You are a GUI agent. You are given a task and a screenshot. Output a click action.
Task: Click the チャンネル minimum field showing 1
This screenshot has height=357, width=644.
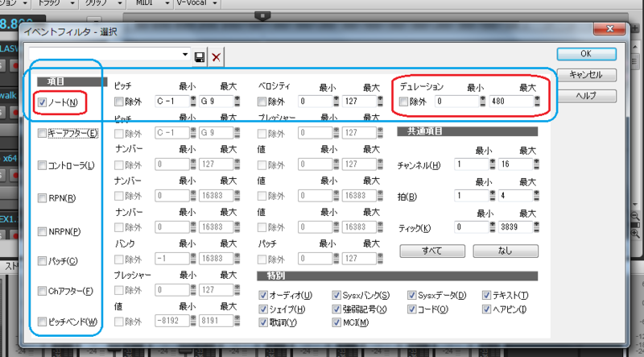472,164
